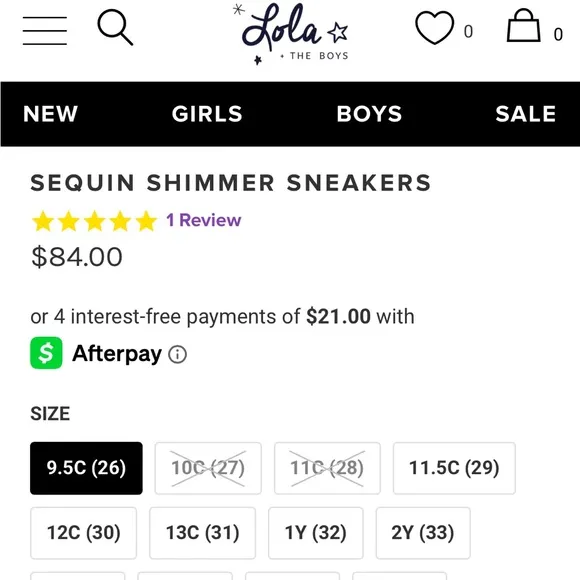This screenshot has width=580, height=580.
Task: Click the Lola + The Boys logo
Action: coord(291,34)
